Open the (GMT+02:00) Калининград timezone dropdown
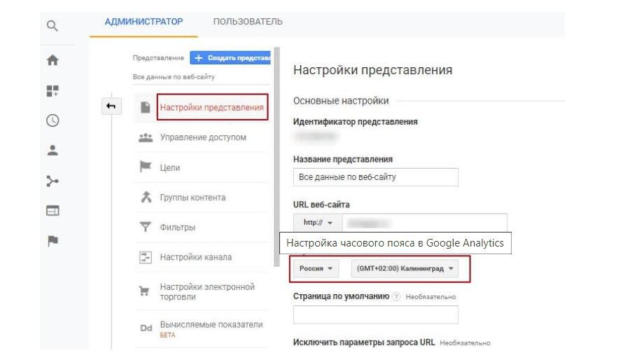 coord(405,269)
